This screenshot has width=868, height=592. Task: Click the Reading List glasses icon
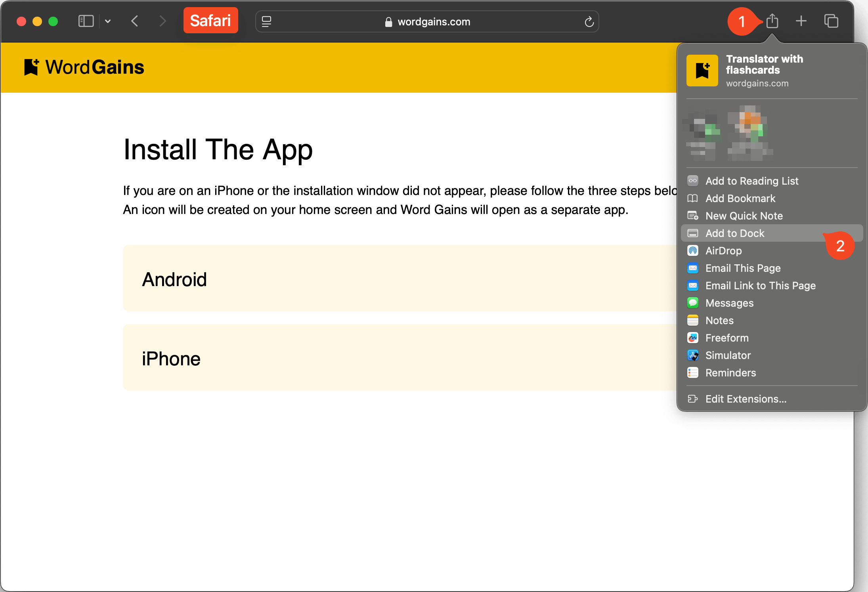point(692,181)
